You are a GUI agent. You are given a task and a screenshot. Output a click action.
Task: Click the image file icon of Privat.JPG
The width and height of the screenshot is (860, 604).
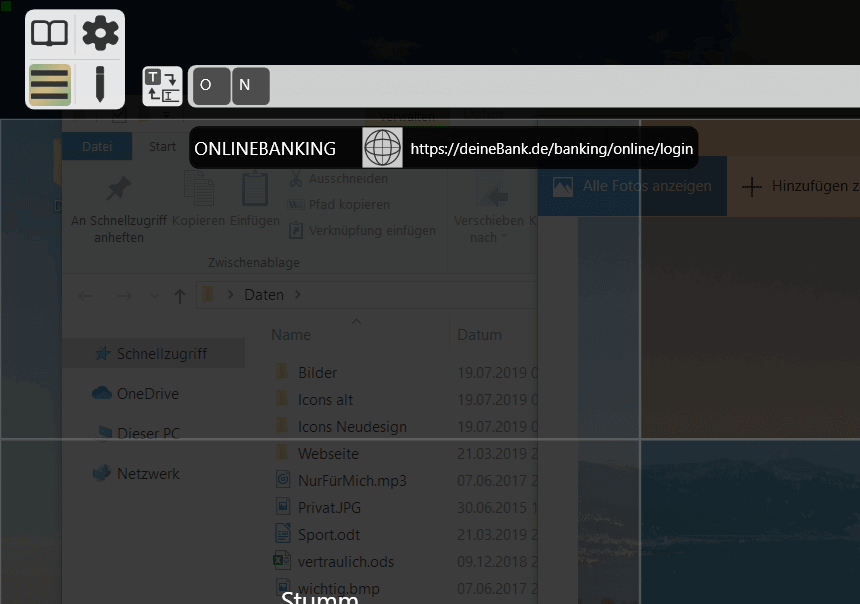tap(282, 506)
